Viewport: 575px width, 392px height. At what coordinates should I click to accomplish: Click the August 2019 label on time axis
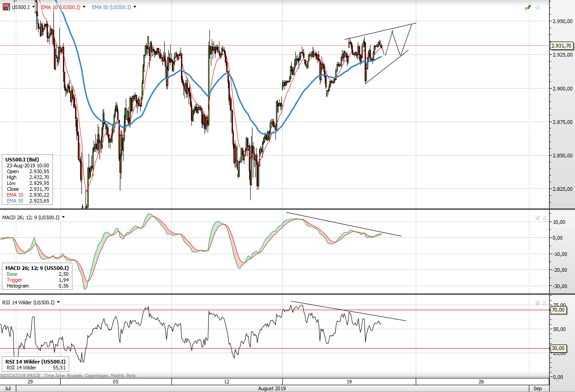[272, 388]
